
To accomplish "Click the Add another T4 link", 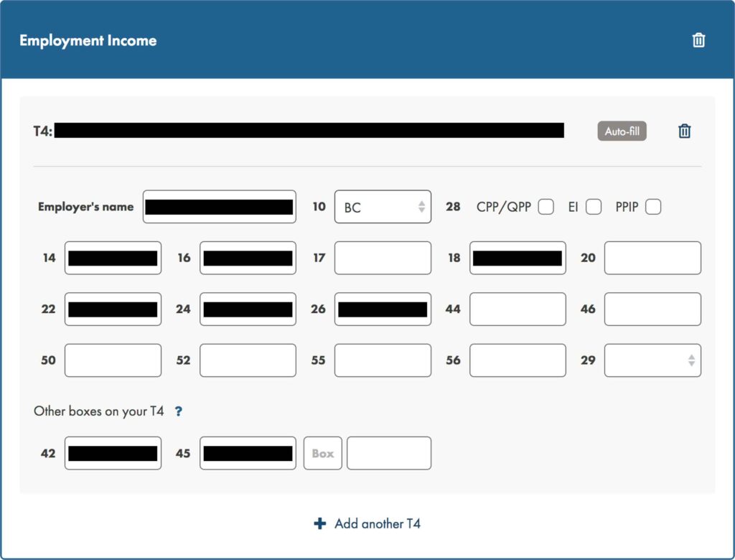I will (x=377, y=523).
